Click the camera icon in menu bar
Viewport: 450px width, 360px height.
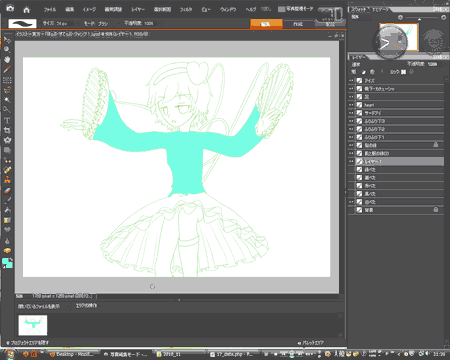pyautogui.click(x=10, y=9)
